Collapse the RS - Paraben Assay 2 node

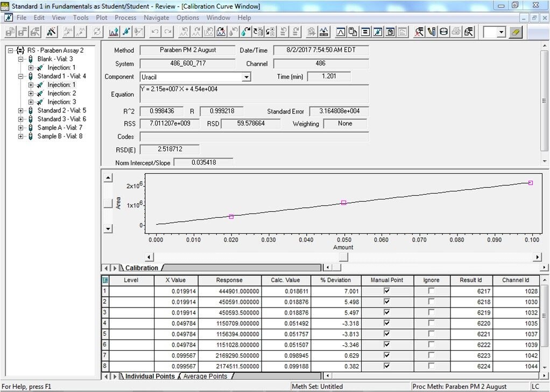[11, 51]
